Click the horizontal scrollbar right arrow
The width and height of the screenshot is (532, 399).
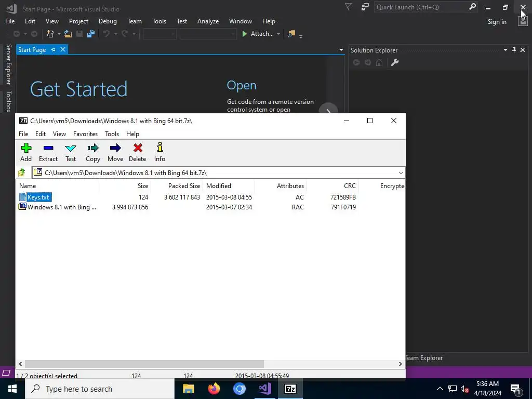(x=401, y=364)
